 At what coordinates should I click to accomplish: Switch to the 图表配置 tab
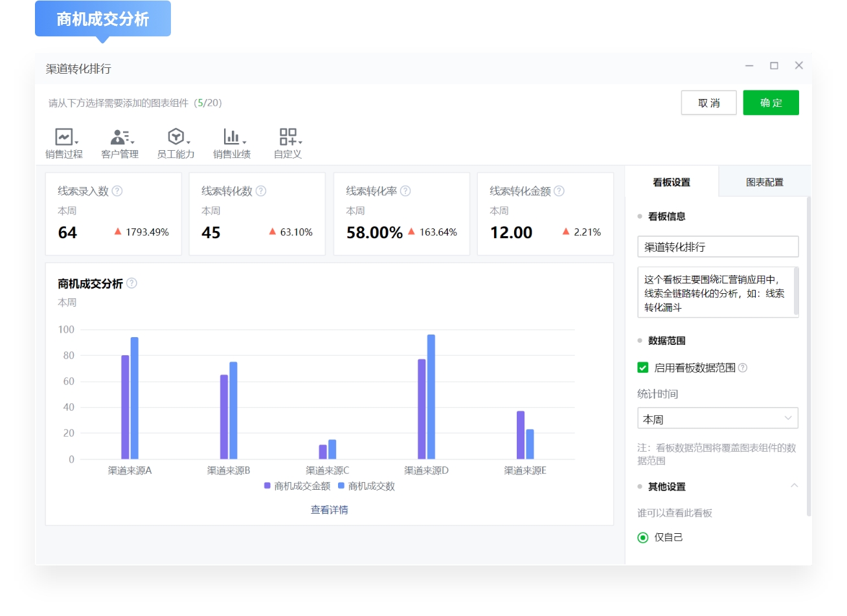coord(764,182)
